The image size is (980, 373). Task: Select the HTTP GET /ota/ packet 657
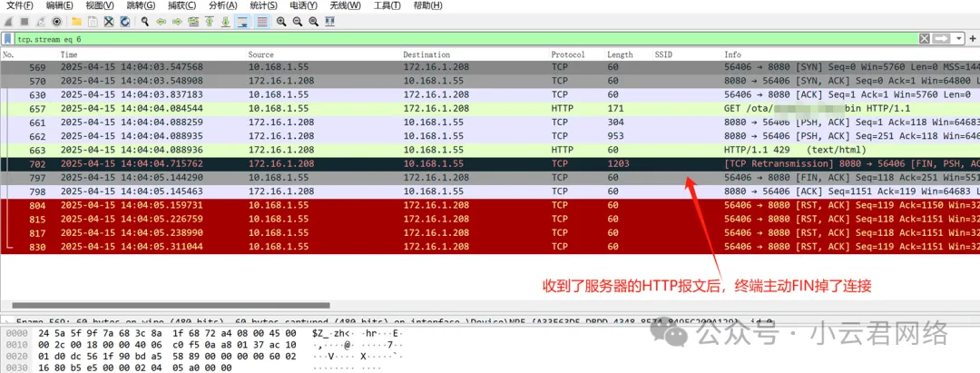tap(363, 108)
